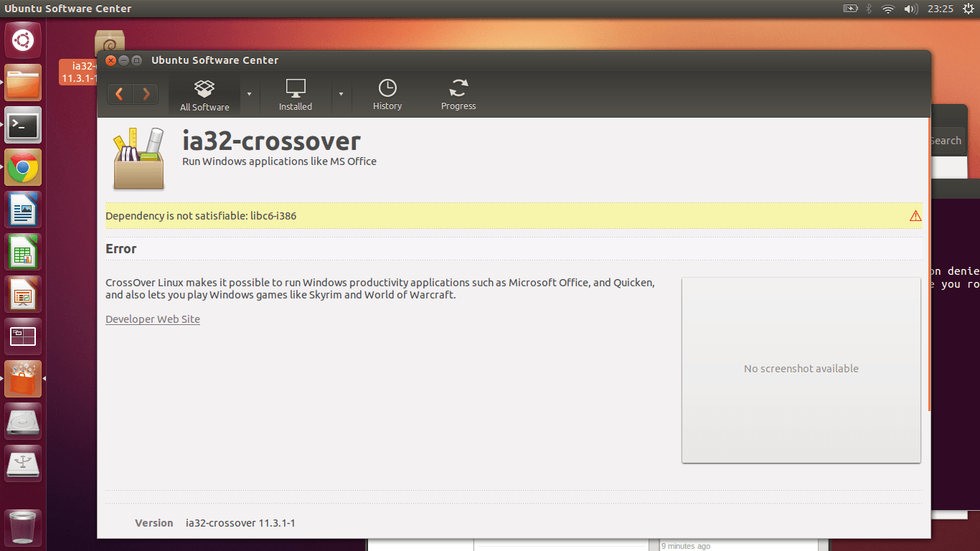Launch Terminal from the dock
The width and height of the screenshot is (980, 551).
click(x=23, y=126)
